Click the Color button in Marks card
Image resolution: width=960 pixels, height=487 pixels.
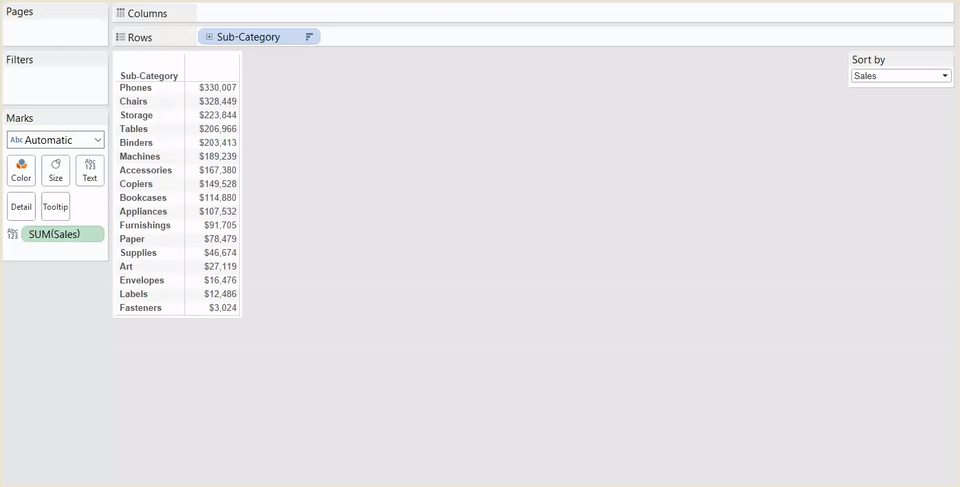point(21,170)
